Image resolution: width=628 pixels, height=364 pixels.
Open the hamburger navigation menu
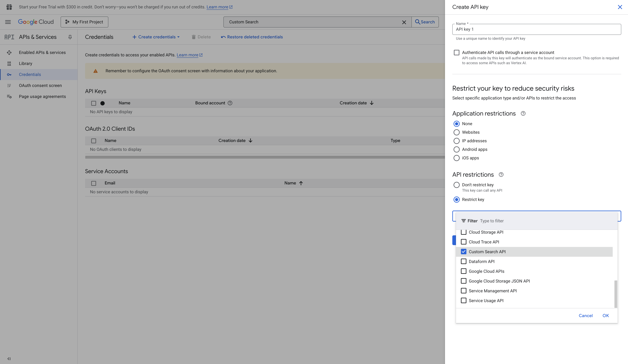(8, 22)
